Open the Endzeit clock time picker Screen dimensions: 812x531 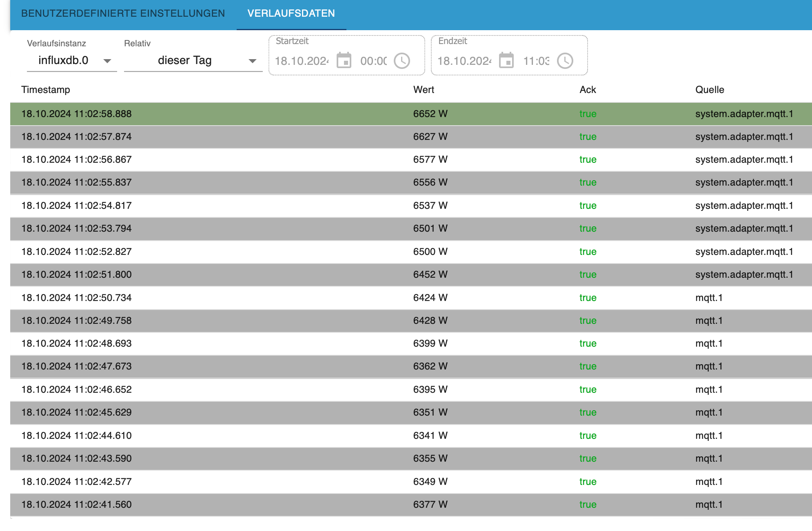[x=565, y=61]
